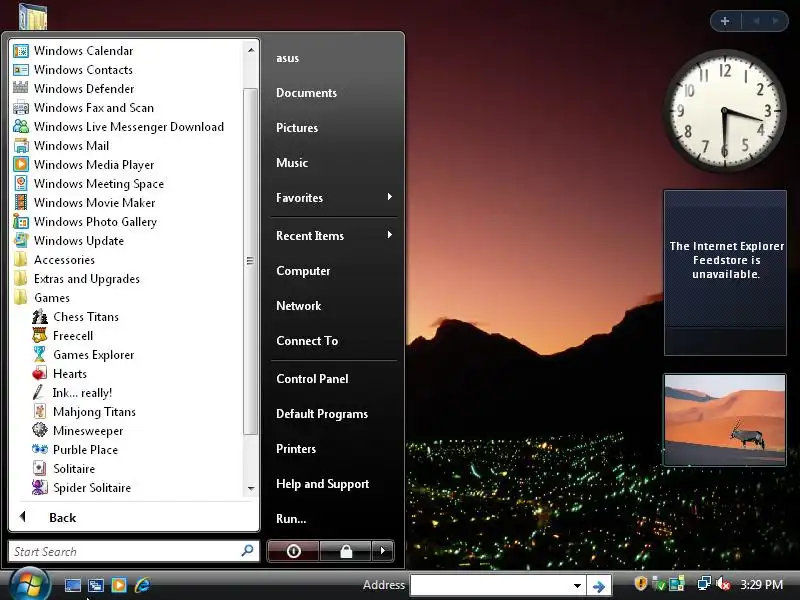Launch Windows Mail icon
This screenshot has width=800, height=600.
point(21,145)
